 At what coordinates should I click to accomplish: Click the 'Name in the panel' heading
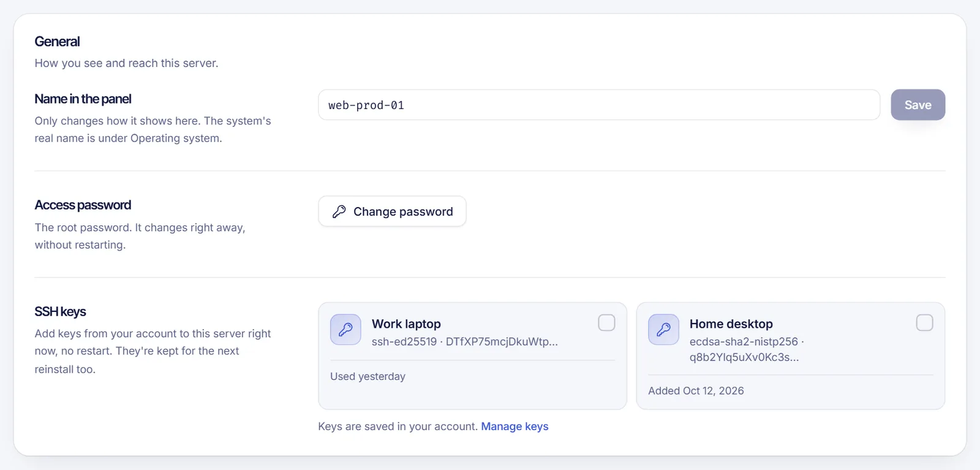[83, 99]
